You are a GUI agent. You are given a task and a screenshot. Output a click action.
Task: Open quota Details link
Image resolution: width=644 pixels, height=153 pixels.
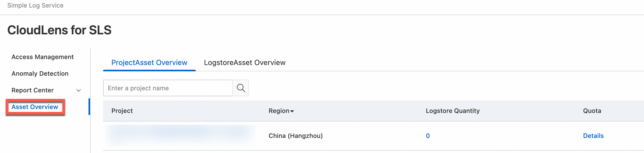593,136
